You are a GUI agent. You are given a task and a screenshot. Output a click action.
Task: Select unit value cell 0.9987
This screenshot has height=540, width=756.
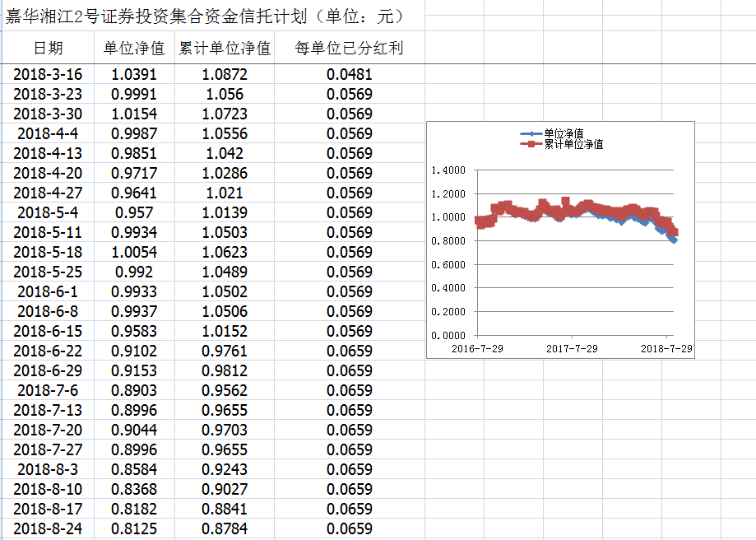pos(135,133)
